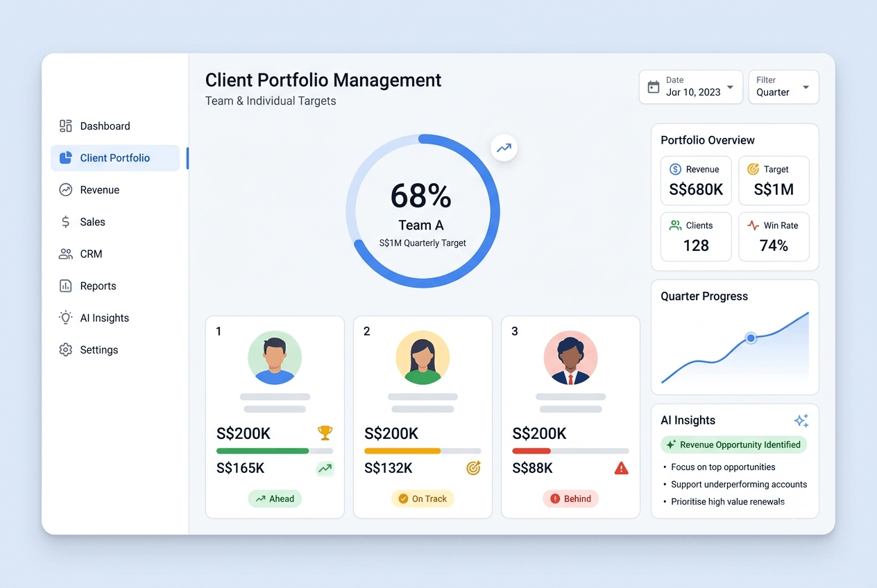Open the Sales menu item

[115, 222]
